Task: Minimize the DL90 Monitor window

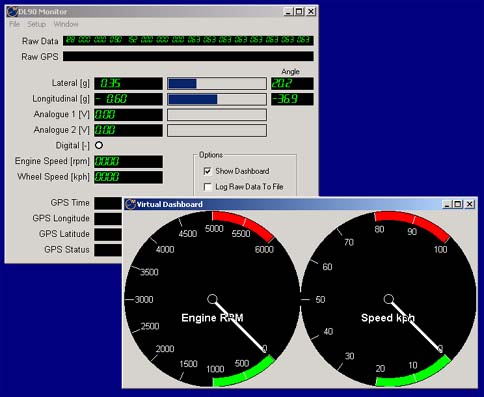Action: click(289, 12)
